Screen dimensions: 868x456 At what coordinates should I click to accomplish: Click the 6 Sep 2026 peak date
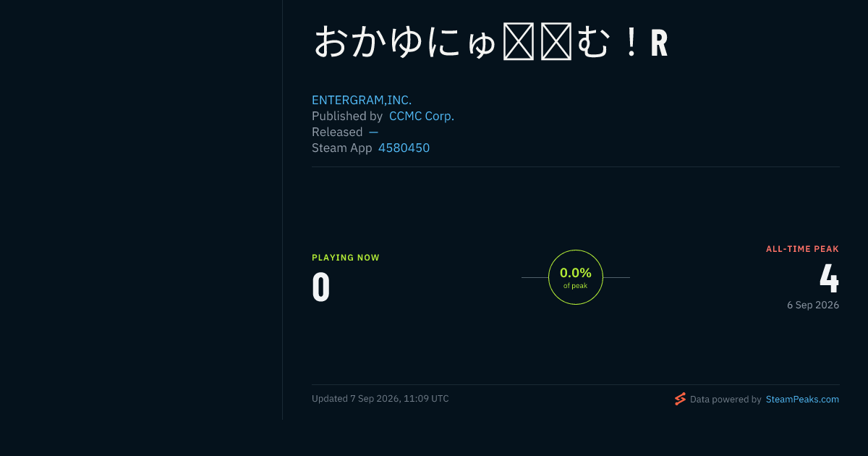(813, 305)
